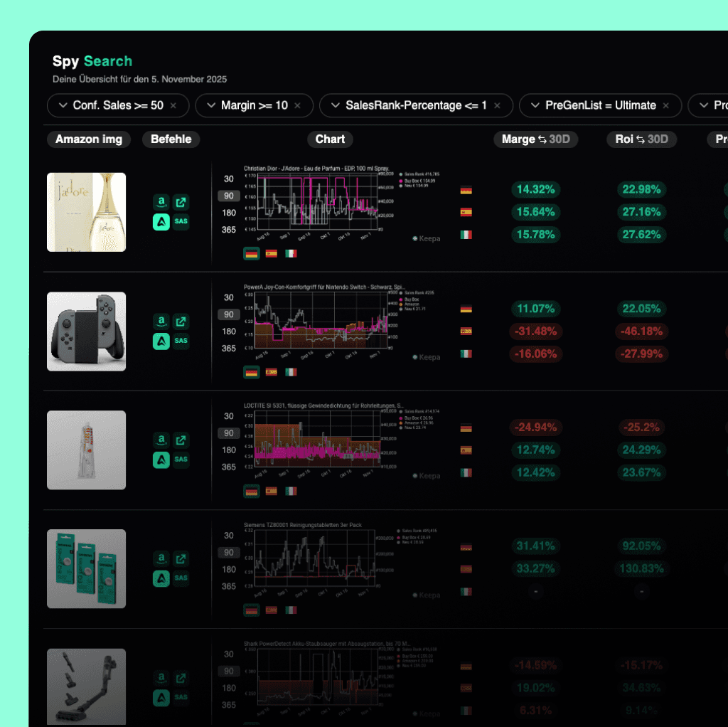Toggle Marge 30D column header
The width and height of the screenshot is (728, 727).
pos(536,139)
